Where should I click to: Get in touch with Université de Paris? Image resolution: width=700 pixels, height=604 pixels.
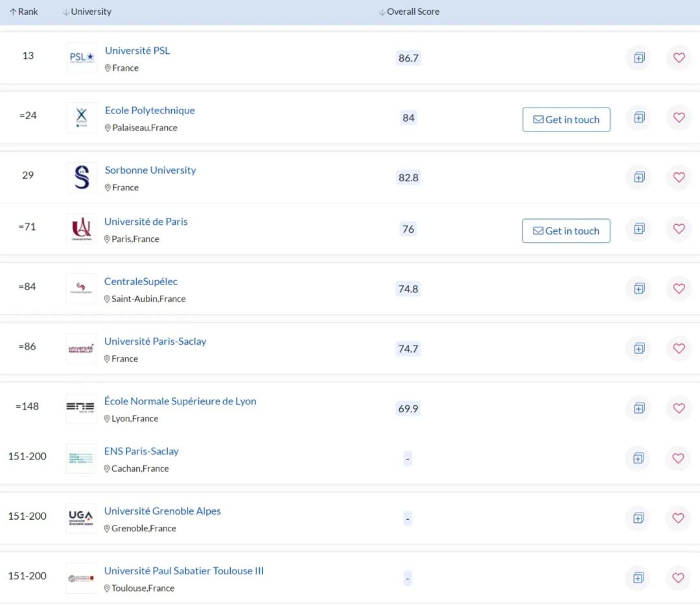point(566,231)
